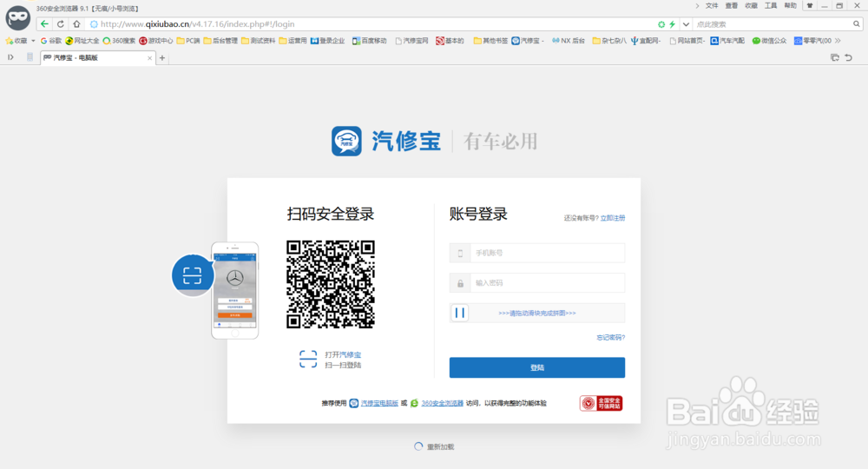Click the green lightning speed-mode icon

(x=672, y=24)
